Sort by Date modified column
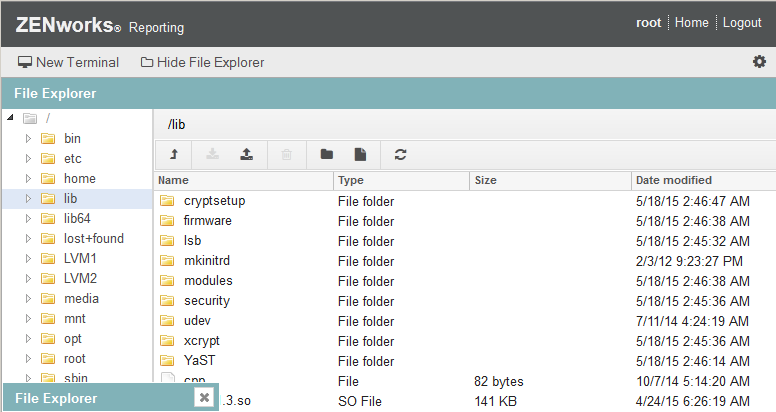Viewport: 776px width, 412px height. coord(673,180)
